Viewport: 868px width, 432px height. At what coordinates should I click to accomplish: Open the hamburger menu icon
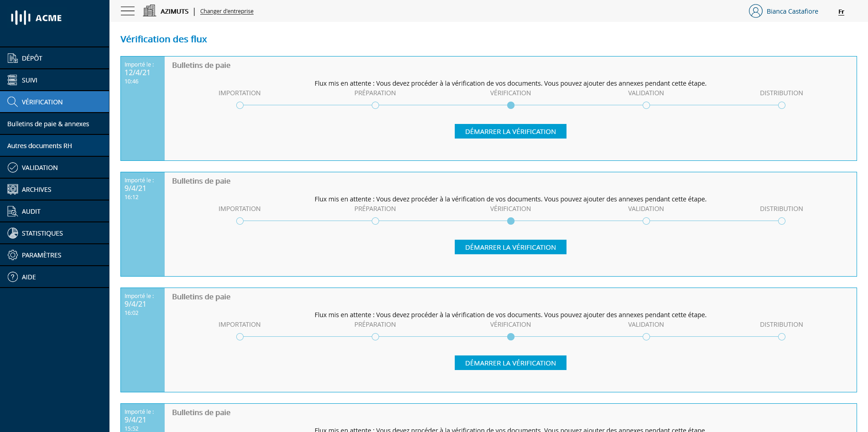[x=128, y=11]
